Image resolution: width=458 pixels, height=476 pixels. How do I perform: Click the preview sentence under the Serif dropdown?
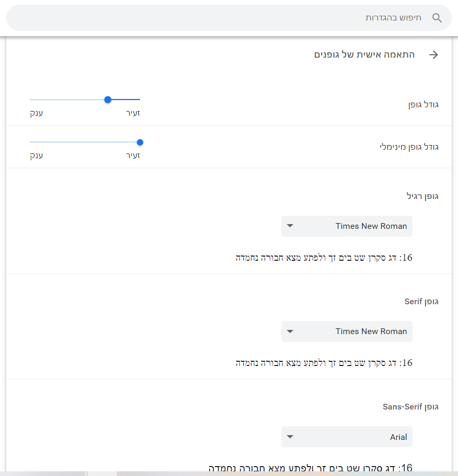click(324, 363)
